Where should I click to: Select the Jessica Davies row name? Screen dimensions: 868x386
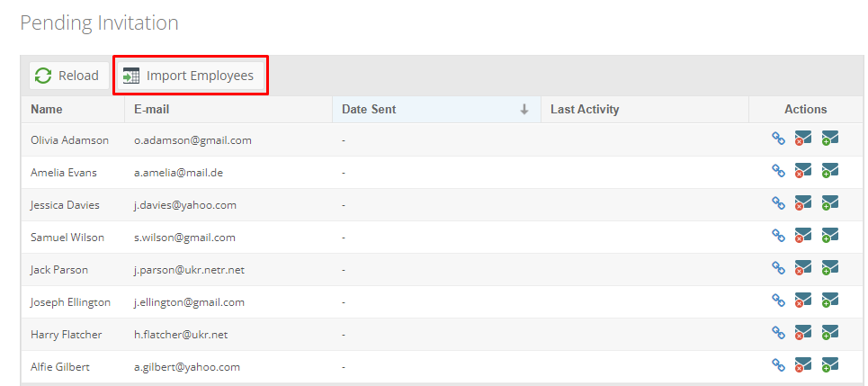(65, 205)
